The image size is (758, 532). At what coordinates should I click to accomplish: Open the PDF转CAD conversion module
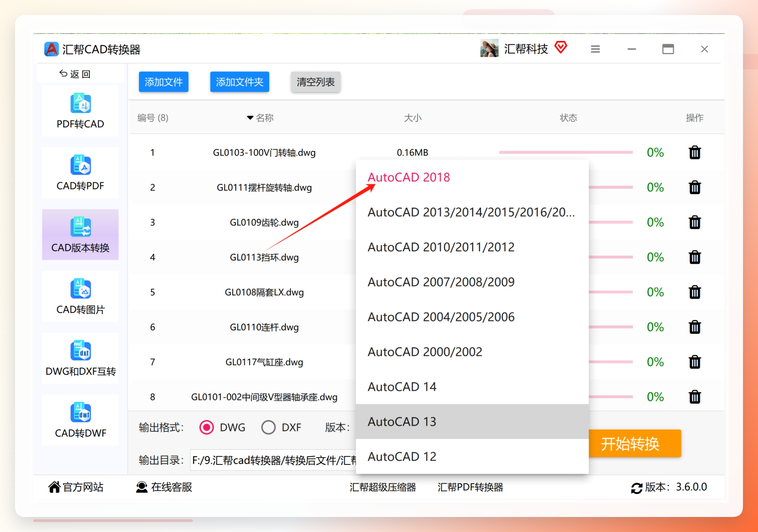click(x=80, y=111)
